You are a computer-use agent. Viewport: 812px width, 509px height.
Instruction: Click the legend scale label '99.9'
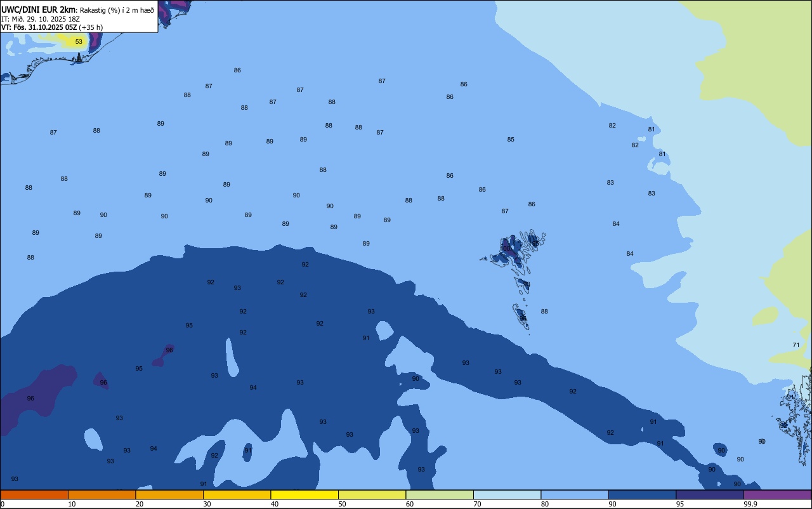click(750, 504)
